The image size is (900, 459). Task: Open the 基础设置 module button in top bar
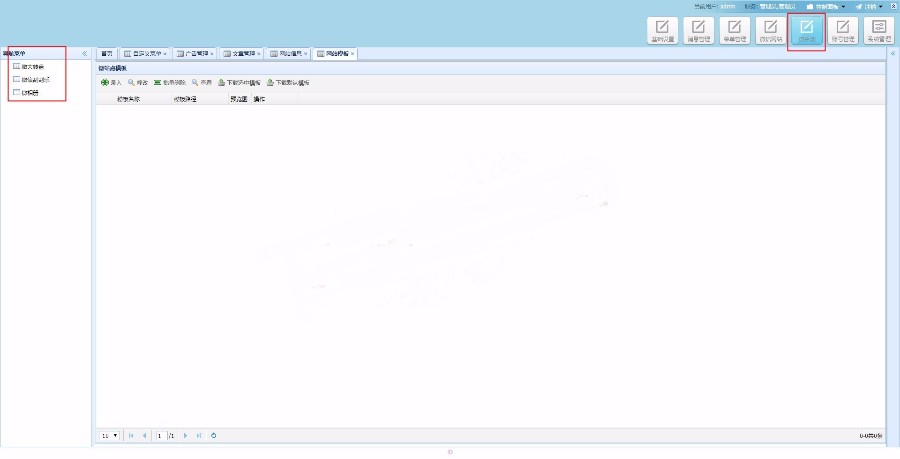pyautogui.click(x=662, y=30)
